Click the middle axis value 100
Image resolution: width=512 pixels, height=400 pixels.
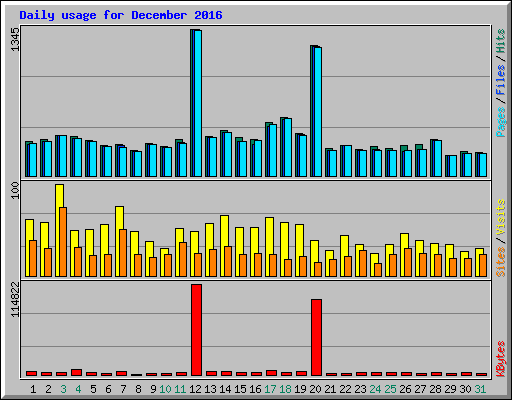(15, 190)
